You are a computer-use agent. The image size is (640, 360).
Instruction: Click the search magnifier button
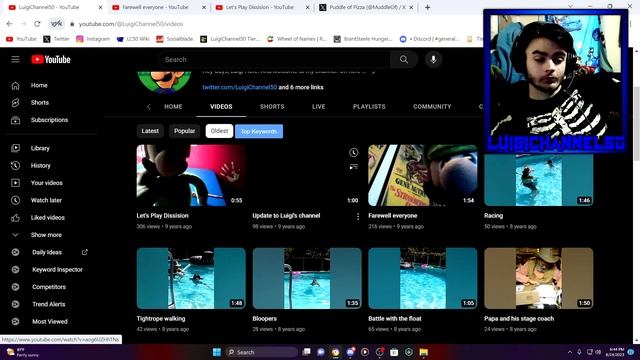[x=404, y=60]
